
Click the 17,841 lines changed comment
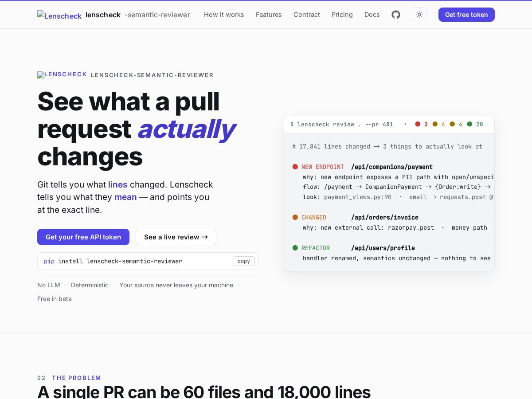(387, 147)
